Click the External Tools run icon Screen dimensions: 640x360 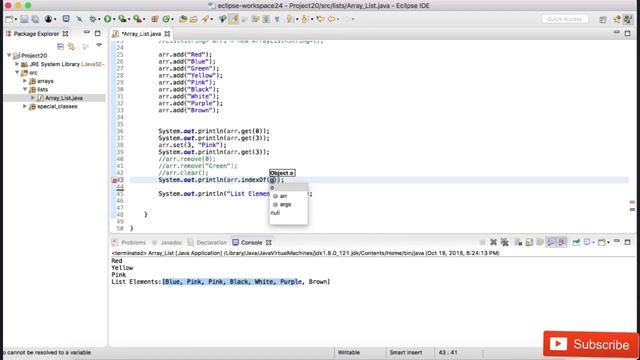coord(138,19)
